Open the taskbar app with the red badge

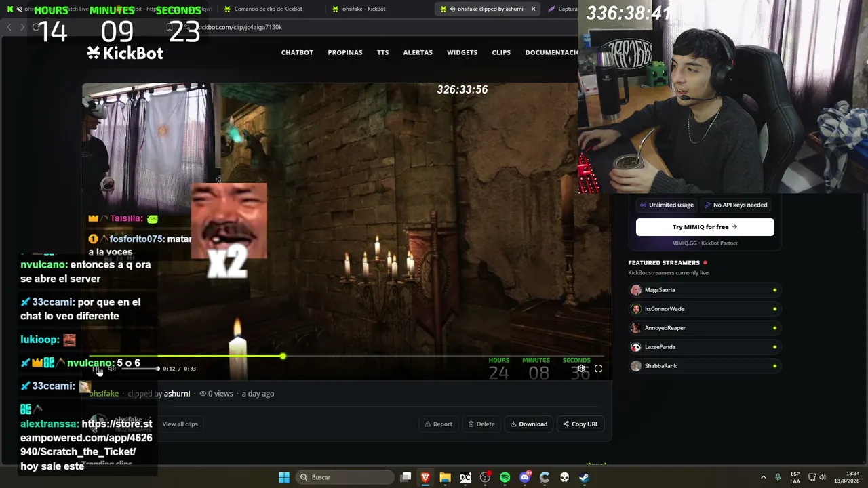click(x=485, y=477)
